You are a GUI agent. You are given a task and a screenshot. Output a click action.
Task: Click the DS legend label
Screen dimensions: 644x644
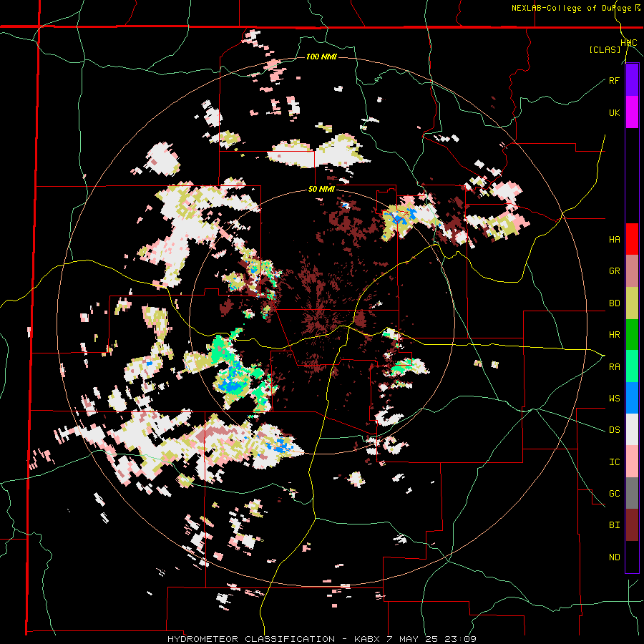coord(614,430)
